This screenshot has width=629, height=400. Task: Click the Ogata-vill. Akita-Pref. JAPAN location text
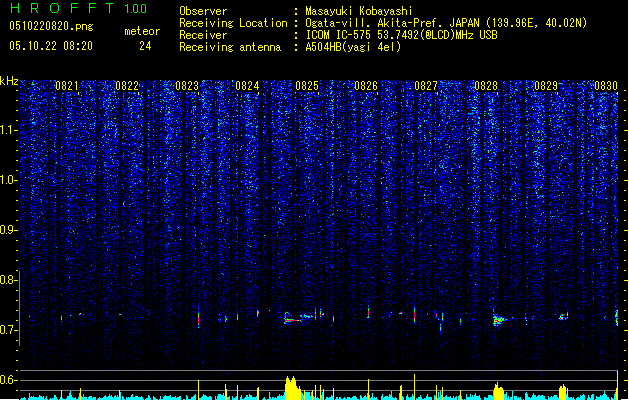point(446,23)
